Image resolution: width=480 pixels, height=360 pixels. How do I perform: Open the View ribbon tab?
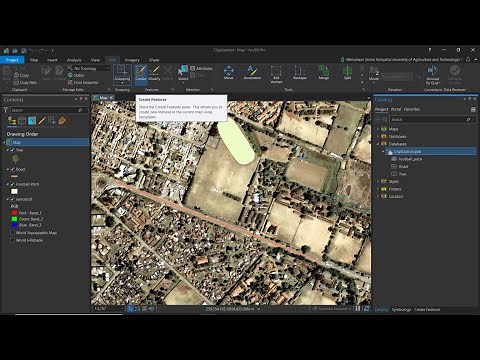point(95,60)
